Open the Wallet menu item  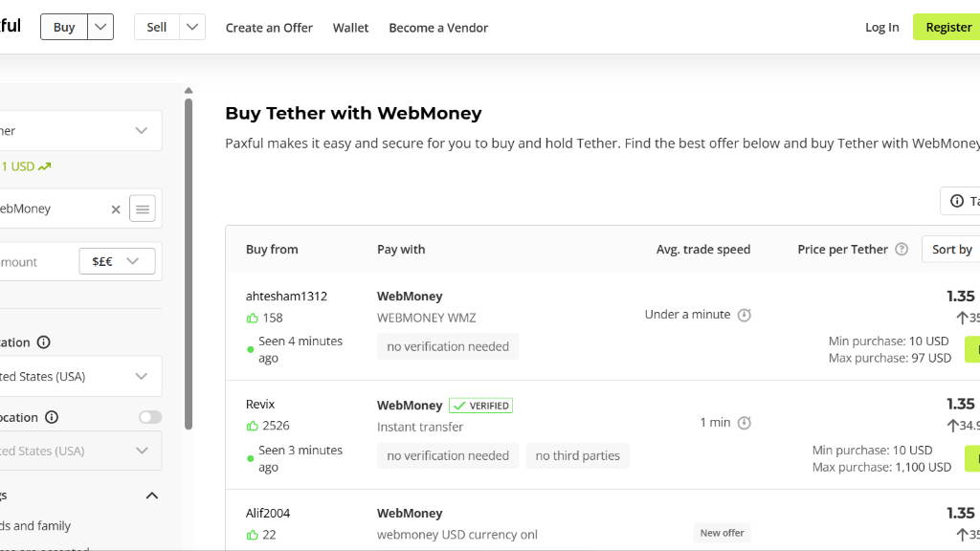[x=350, y=28]
